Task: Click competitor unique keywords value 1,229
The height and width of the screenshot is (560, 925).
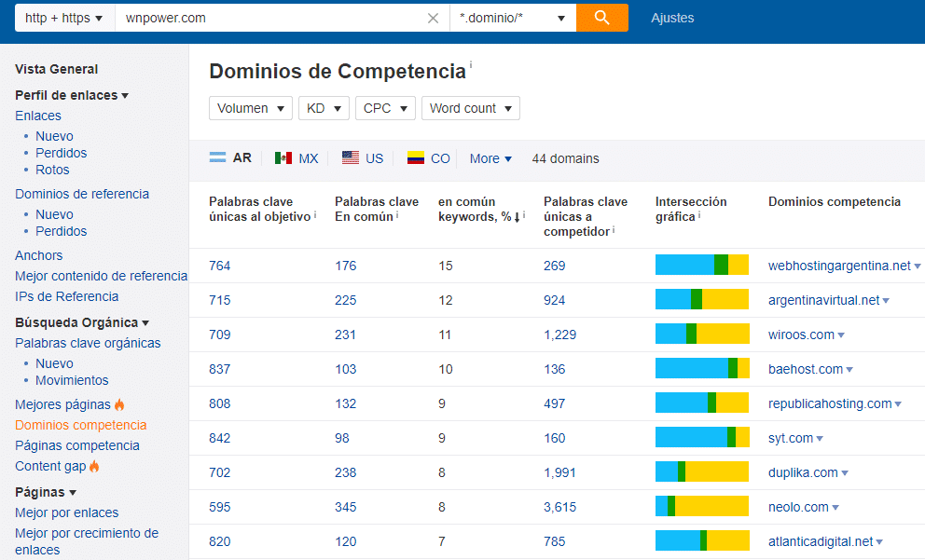Action: [559, 335]
